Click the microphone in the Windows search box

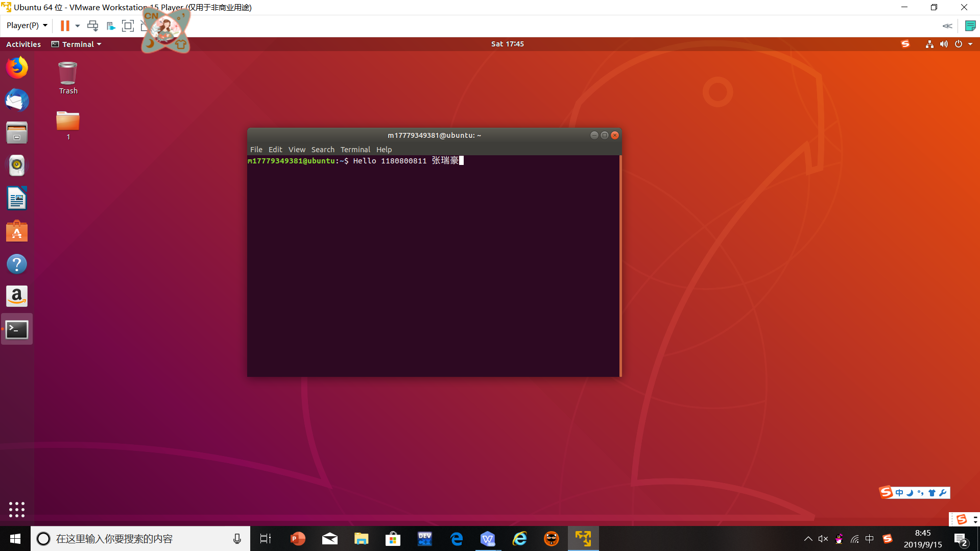237,539
